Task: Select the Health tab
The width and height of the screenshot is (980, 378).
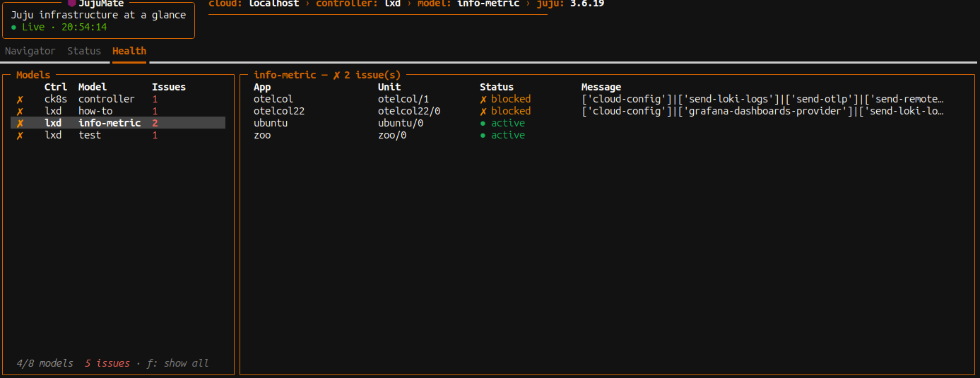Action: (x=129, y=51)
